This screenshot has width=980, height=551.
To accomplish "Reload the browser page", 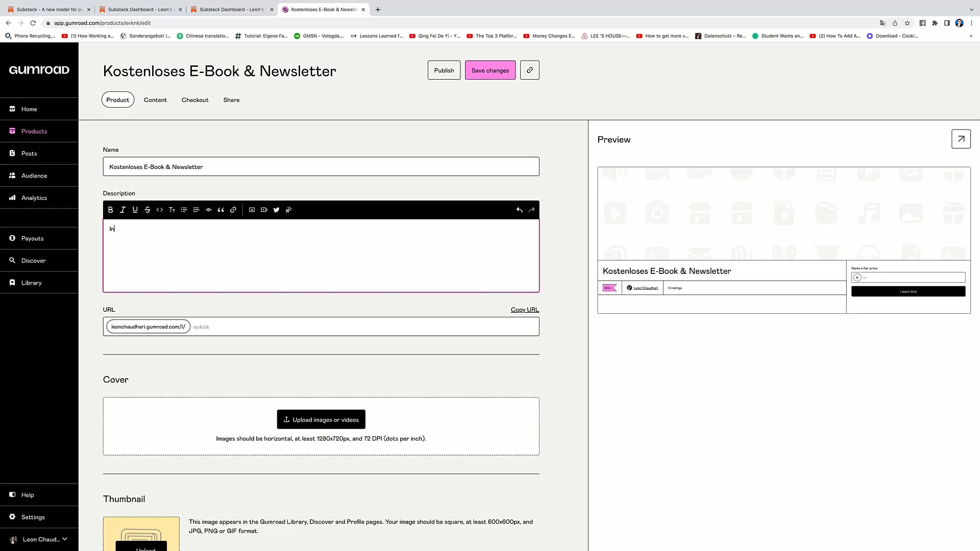I will pos(33,23).
